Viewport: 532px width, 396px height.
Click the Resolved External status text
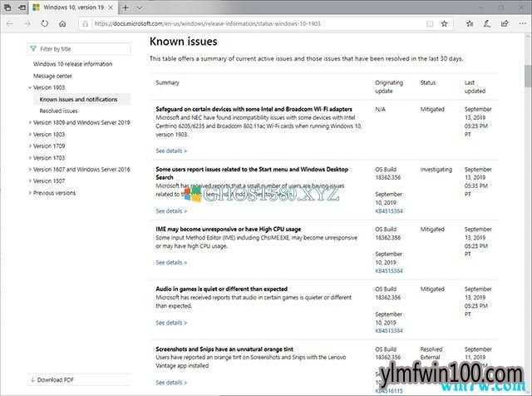pyautogui.click(x=431, y=354)
